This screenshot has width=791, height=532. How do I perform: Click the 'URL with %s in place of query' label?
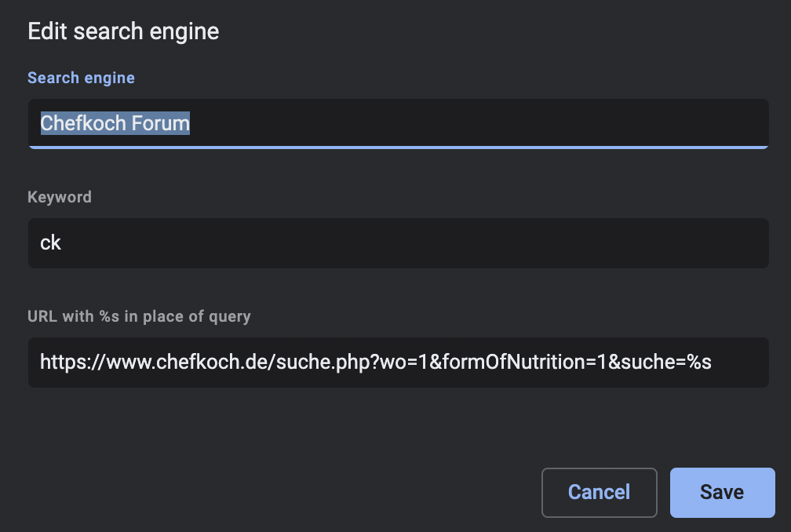tap(139, 315)
